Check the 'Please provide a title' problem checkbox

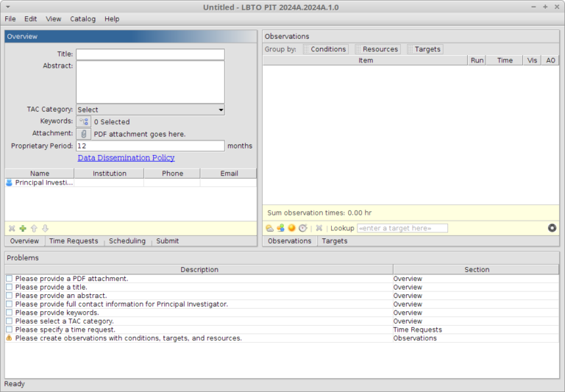click(x=10, y=288)
